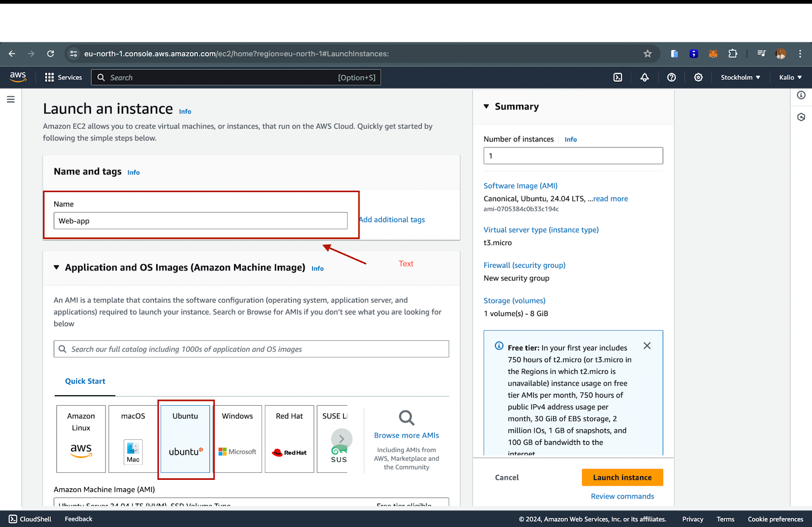Open the Browse more AMIs link
The height and width of the screenshot is (527, 812).
(x=407, y=436)
